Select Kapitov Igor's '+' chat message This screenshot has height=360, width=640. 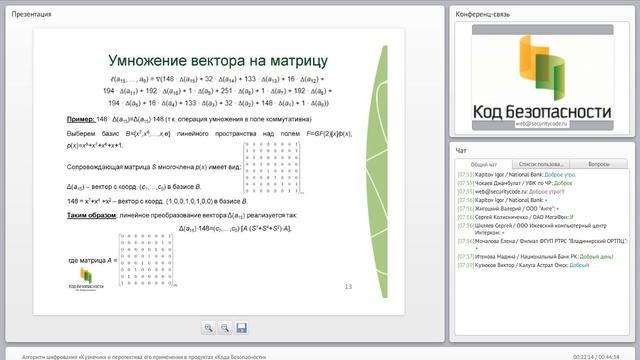point(502,200)
